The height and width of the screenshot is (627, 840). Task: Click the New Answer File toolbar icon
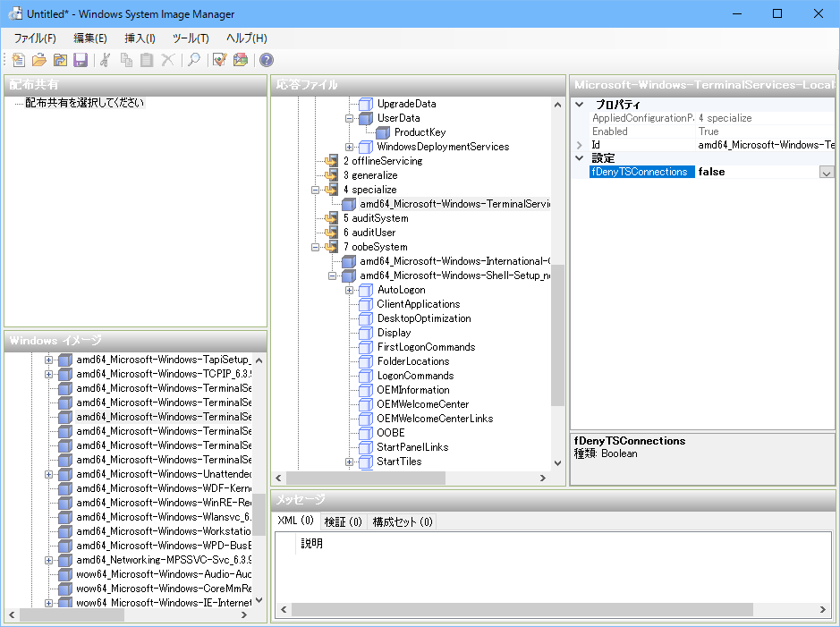click(x=18, y=60)
